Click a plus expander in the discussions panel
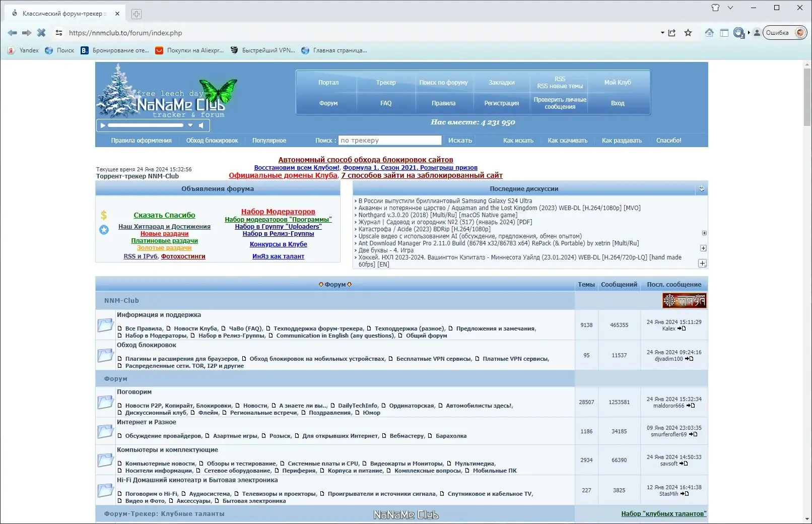 (704, 248)
